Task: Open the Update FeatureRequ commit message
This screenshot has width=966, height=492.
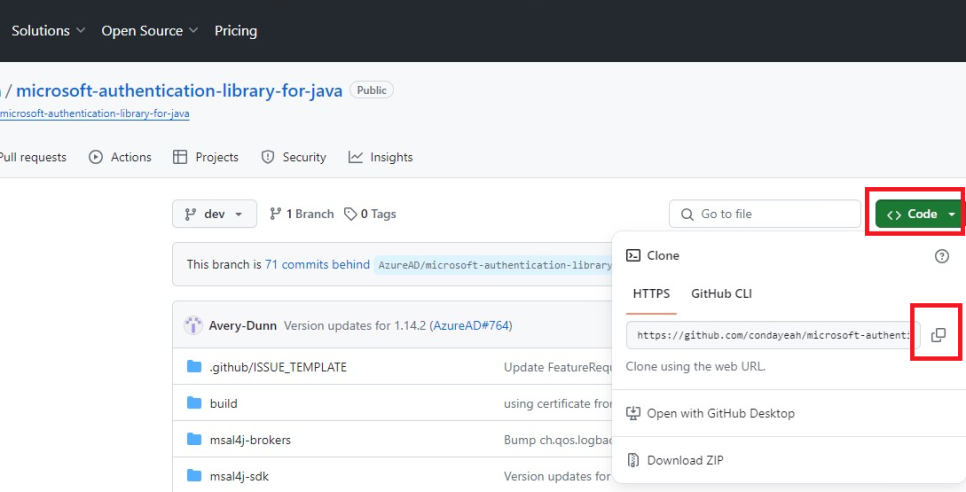Action: [x=558, y=367]
